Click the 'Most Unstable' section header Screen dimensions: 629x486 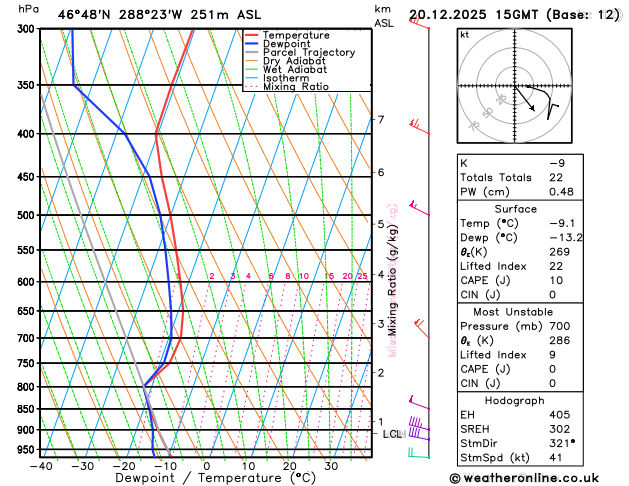pyautogui.click(x=513, y=312)
